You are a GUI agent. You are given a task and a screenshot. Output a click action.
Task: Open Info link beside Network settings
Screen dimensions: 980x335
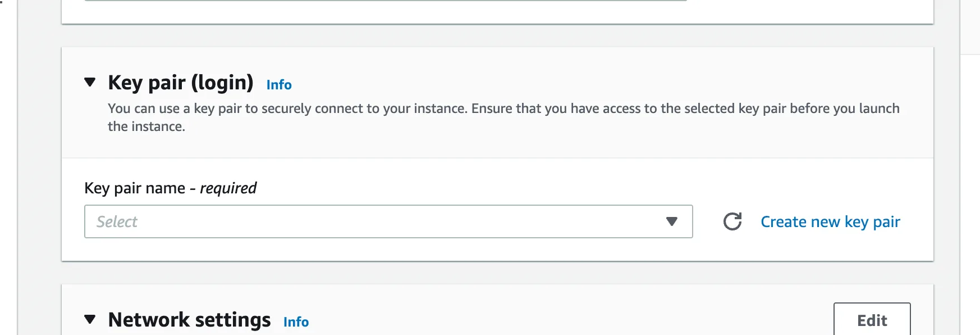pyautogui.click(x=296, y=322)
